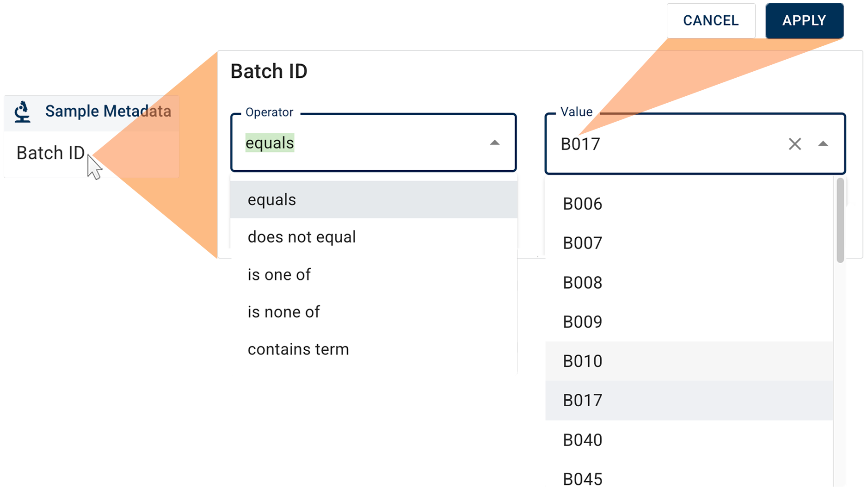Select the 'equals' operator option
This screenshot has height=490, width=868.
click(272, 200)
